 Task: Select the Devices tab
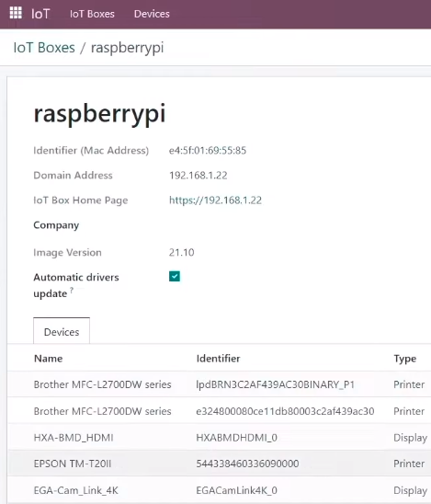pyautogui.click(x=62, y=331)
